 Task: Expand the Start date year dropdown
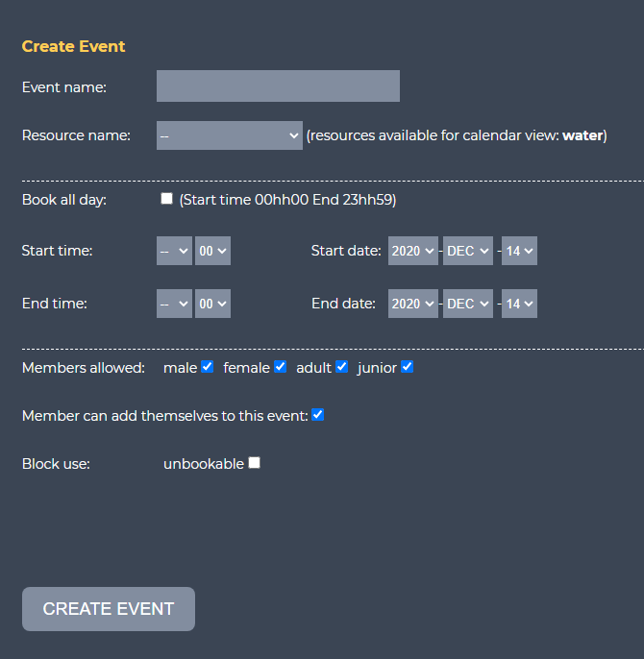tap(413, 251)
